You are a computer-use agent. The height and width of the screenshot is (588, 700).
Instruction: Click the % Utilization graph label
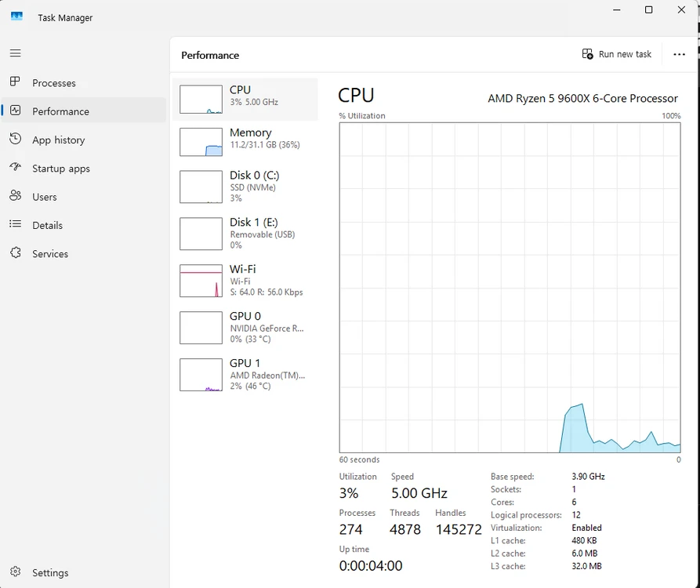click(361, 115)
